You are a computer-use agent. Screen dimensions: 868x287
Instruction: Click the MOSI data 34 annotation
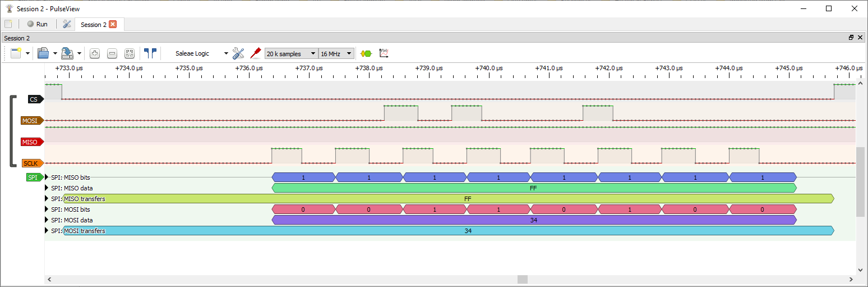pyautogui.click(x=534, y=220)
